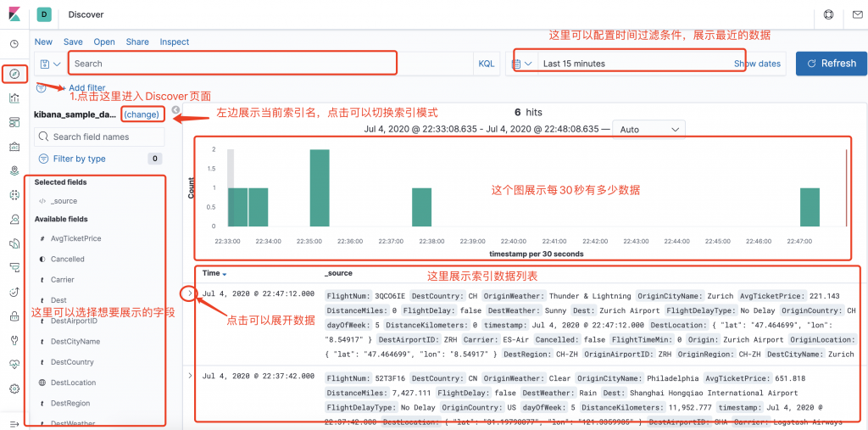Click the Discover breadcrumb title
The width and height of the screenshot is (868, 430).
point(86,14)
